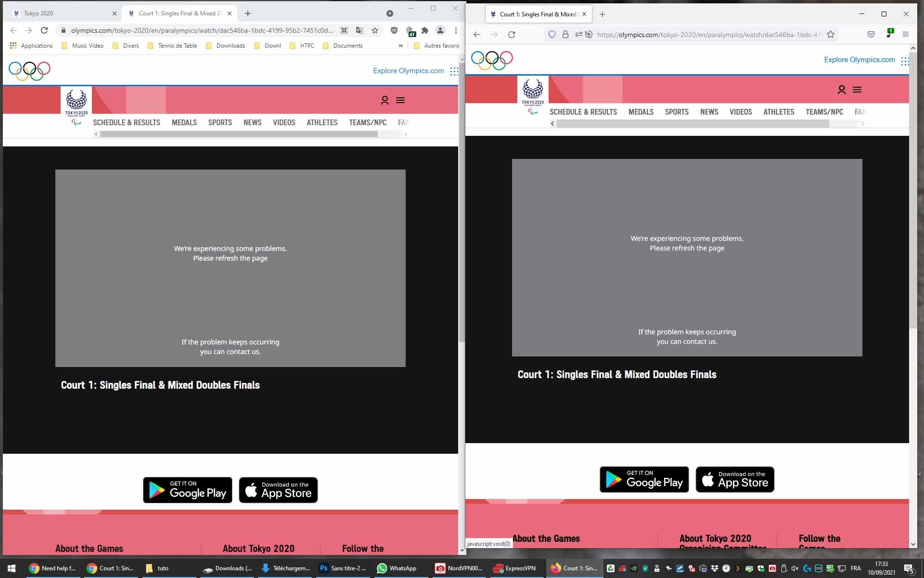Save to Pocket icon in Firefox
This screenshot has width=924, height=578.
871,35
